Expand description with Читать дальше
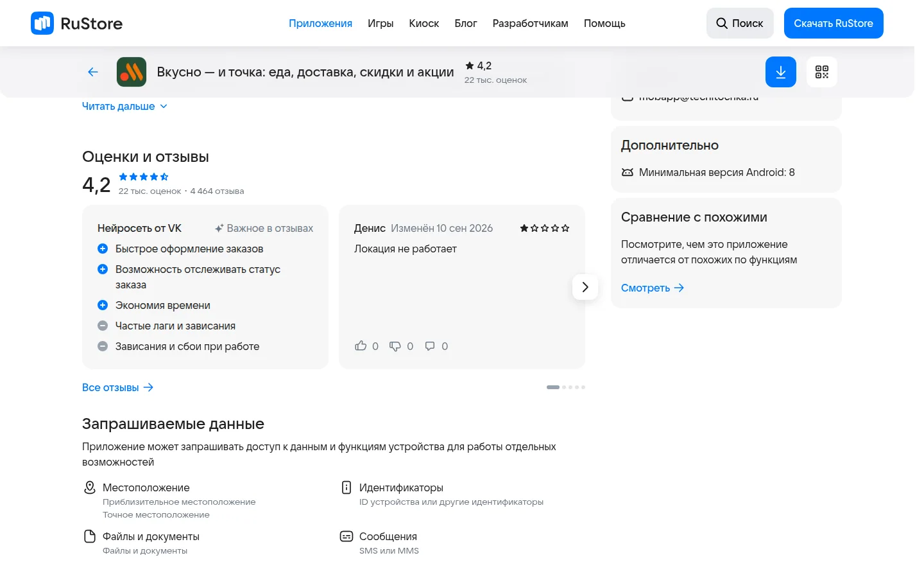Image resolution: width=924 pixels, height=578 pixels. tap(124, 106)
